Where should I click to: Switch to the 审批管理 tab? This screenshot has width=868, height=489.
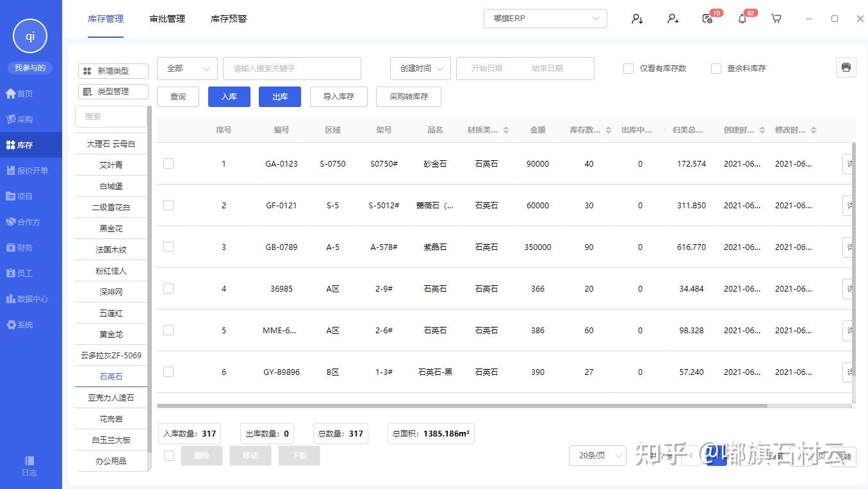(167, 19)
